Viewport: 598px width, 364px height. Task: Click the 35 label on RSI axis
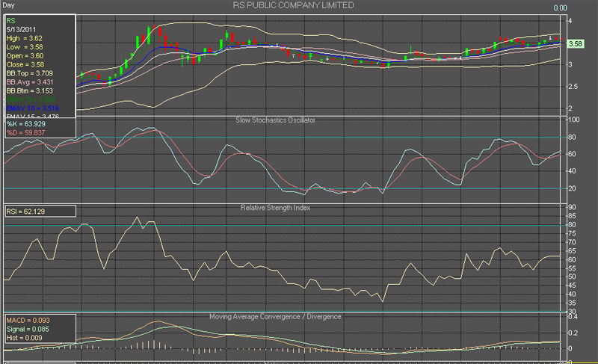(x=572, y=303)
